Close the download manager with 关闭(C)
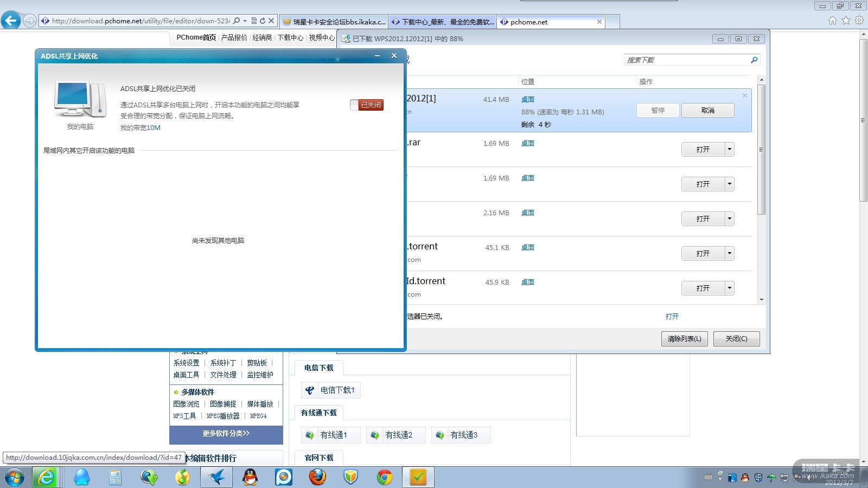The width and height of the screenshot is (868, 488). coord(737,339)
